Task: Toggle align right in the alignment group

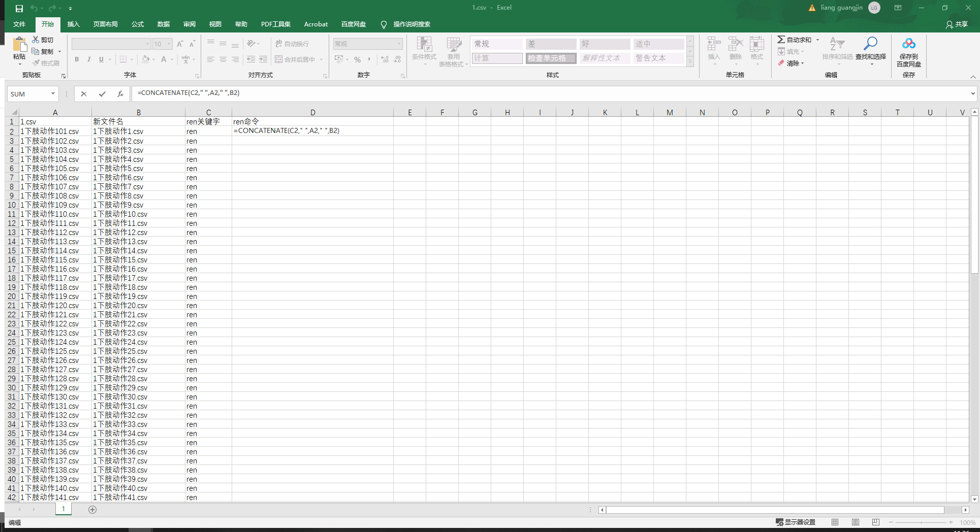Action: tap(235, 59)
